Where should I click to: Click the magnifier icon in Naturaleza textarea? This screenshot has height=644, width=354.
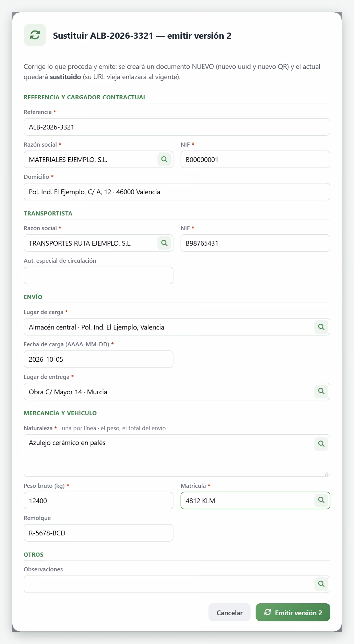coord(321,444)
